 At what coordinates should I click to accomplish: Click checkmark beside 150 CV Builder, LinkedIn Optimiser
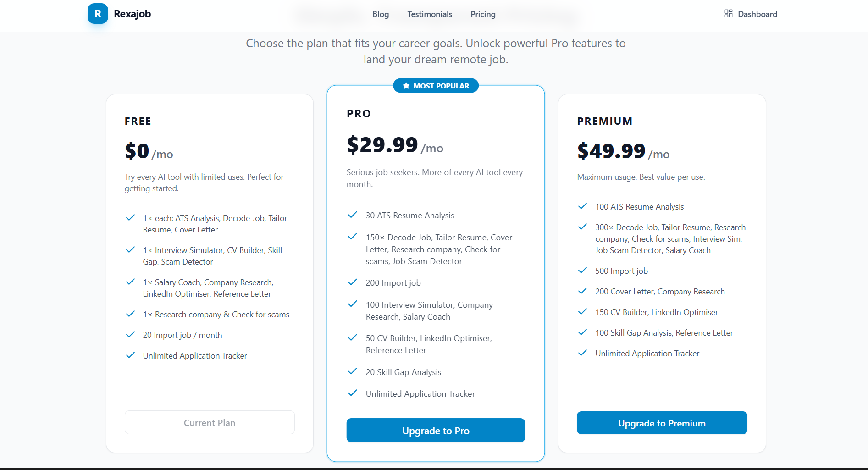click(x=582, y=312)
